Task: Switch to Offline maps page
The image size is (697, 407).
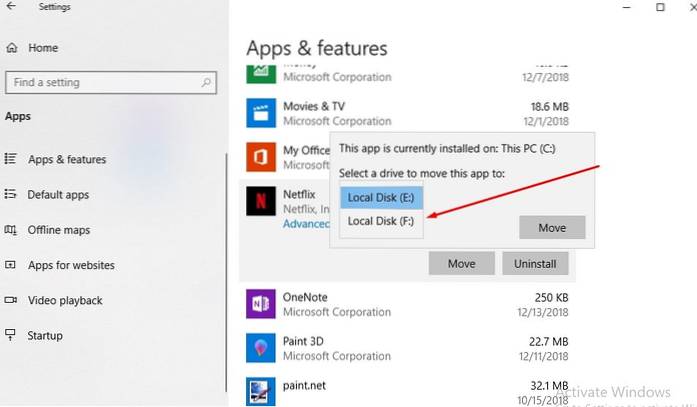Action: (59, 230)
